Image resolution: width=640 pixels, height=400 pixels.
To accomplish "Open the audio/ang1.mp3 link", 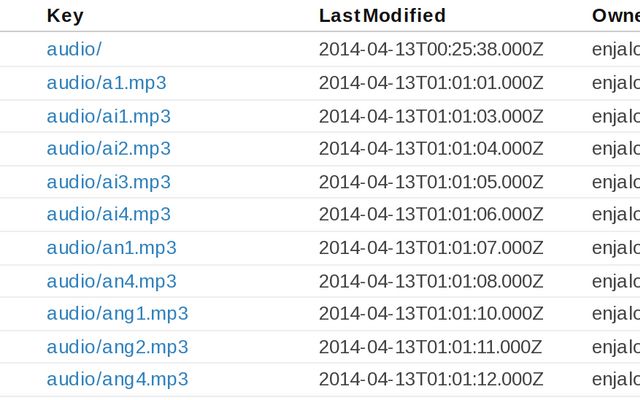I will [x=117, y=314].
